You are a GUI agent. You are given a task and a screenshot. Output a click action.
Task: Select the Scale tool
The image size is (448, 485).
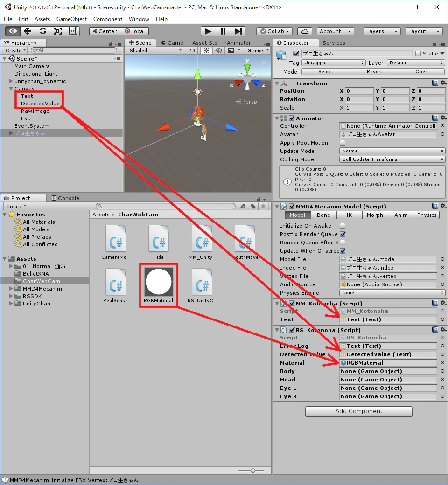(x=57, y=31)
